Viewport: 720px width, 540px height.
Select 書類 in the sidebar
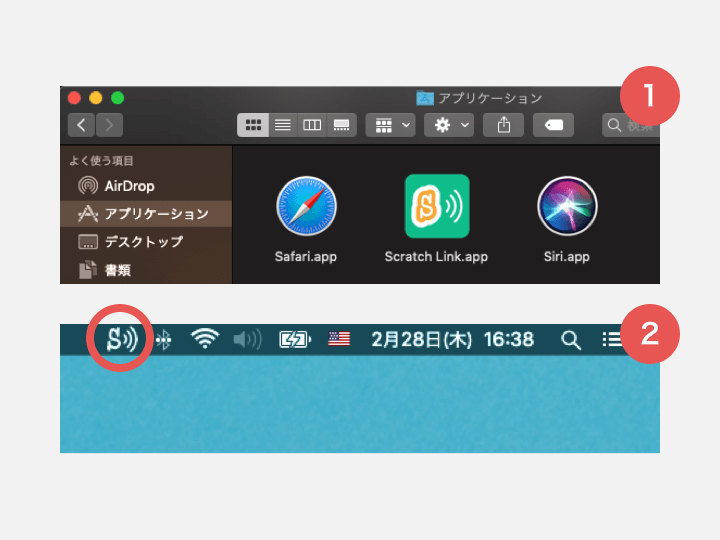(x=146, y=270)
